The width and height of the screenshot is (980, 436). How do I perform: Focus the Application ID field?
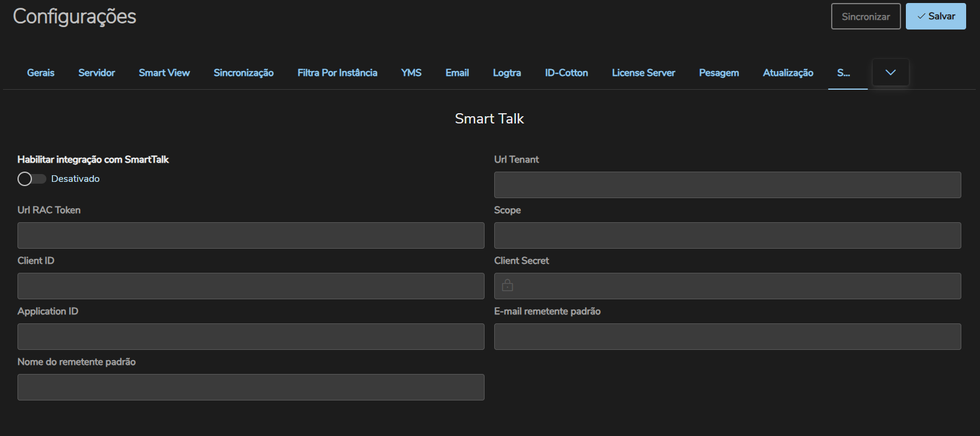coord(251,337)
